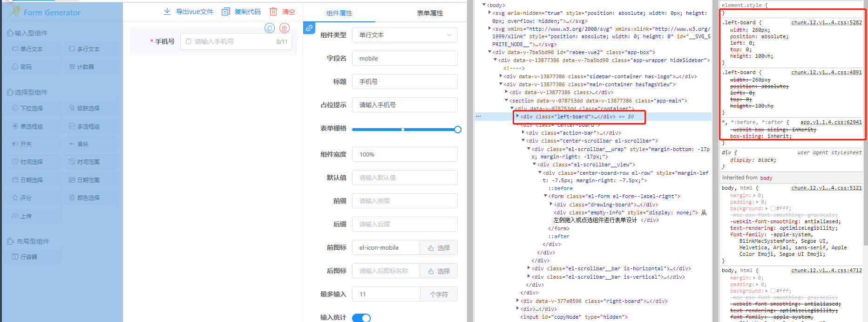
Task: Add the 颜色选择 color picker component
Action: 90,198
